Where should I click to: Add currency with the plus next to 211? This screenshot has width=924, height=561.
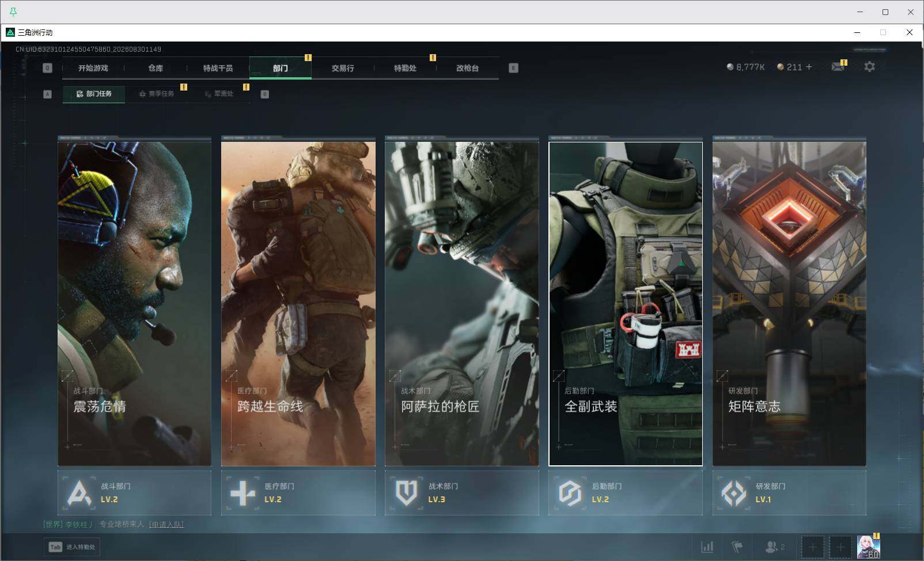(809, 67)
